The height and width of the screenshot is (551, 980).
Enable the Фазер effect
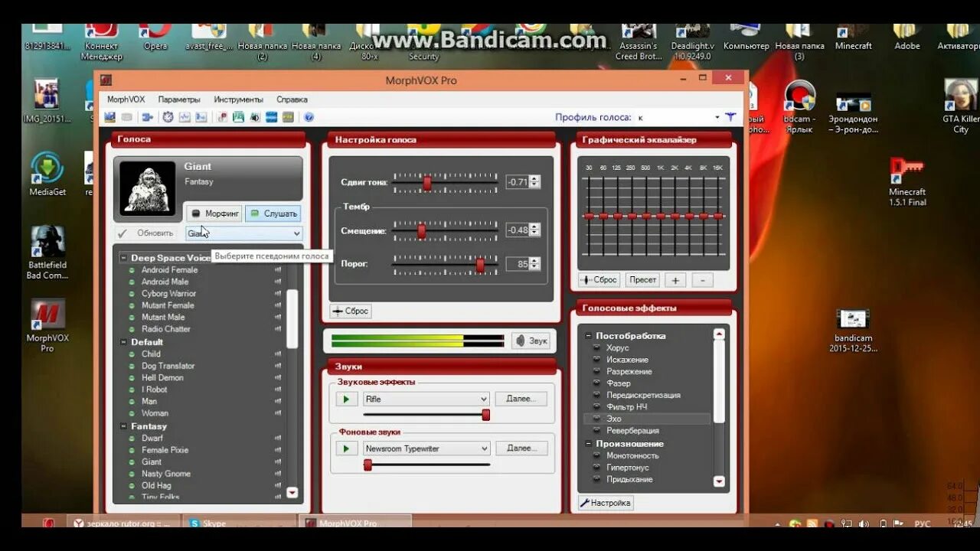(x=619, y=383)
